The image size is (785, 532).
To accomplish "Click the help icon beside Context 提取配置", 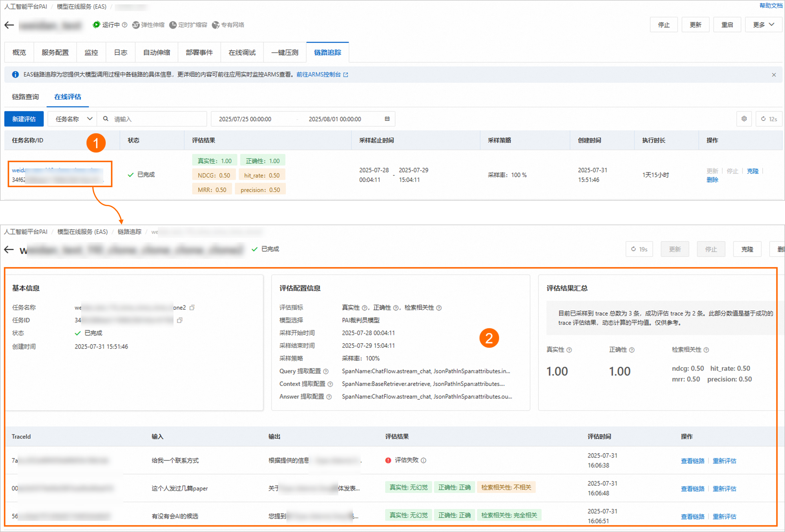I will (330, 384).
